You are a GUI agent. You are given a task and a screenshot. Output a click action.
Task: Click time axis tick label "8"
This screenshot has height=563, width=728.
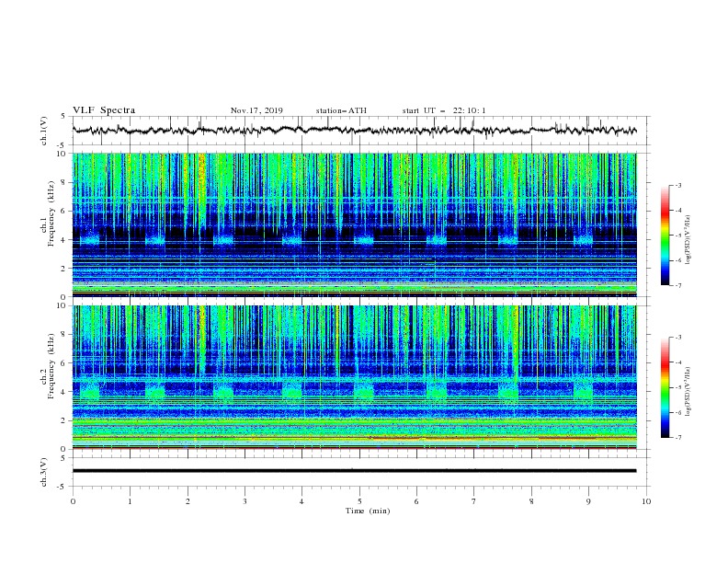pos(531,501)
